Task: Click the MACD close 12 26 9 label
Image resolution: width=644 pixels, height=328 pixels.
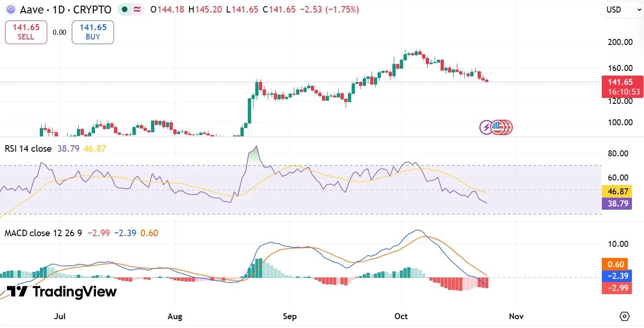Action: click(x=43, y=233)
